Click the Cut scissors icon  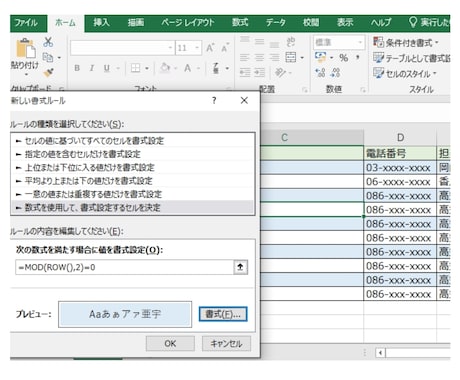click(48, 42)
